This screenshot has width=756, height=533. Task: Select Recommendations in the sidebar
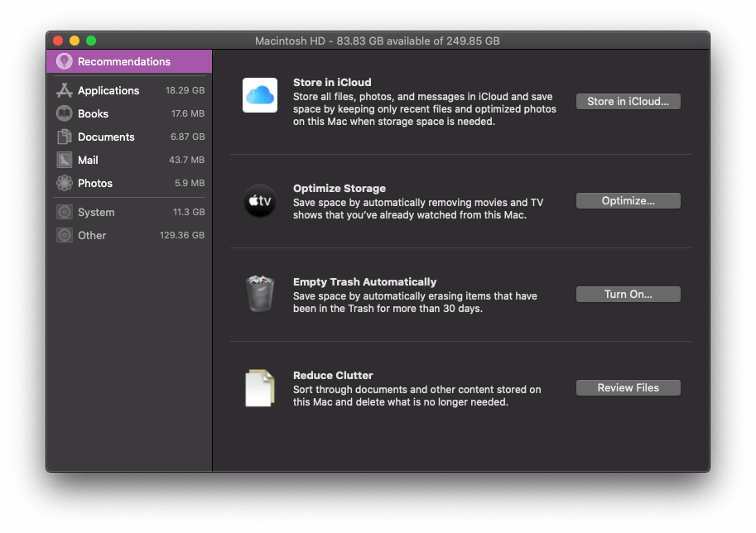pyautogui.click(x=129, y=61)
